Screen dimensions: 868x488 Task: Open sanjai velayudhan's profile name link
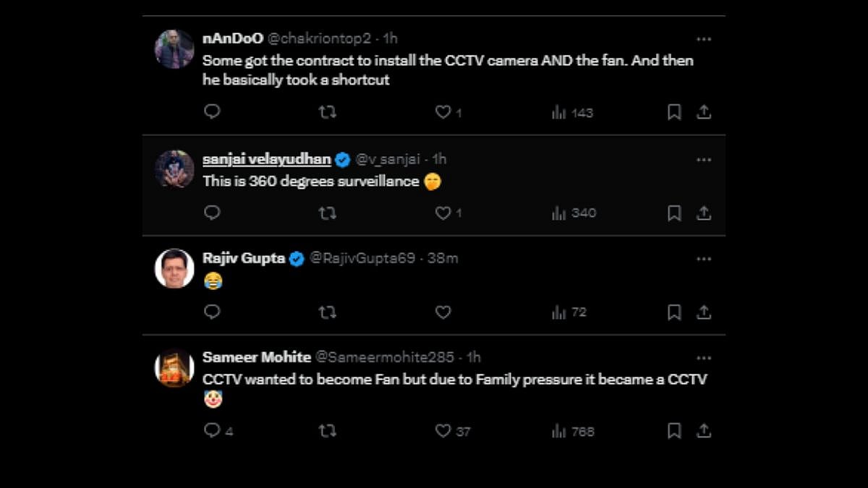click(x=266, y=159)
